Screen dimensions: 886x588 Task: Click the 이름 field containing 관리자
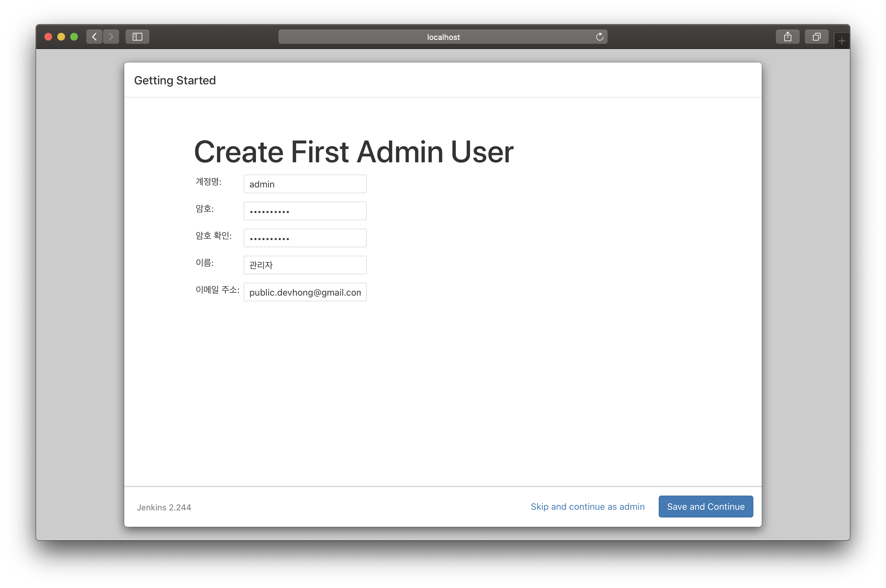pyautogui.click(x=305, y=265)
